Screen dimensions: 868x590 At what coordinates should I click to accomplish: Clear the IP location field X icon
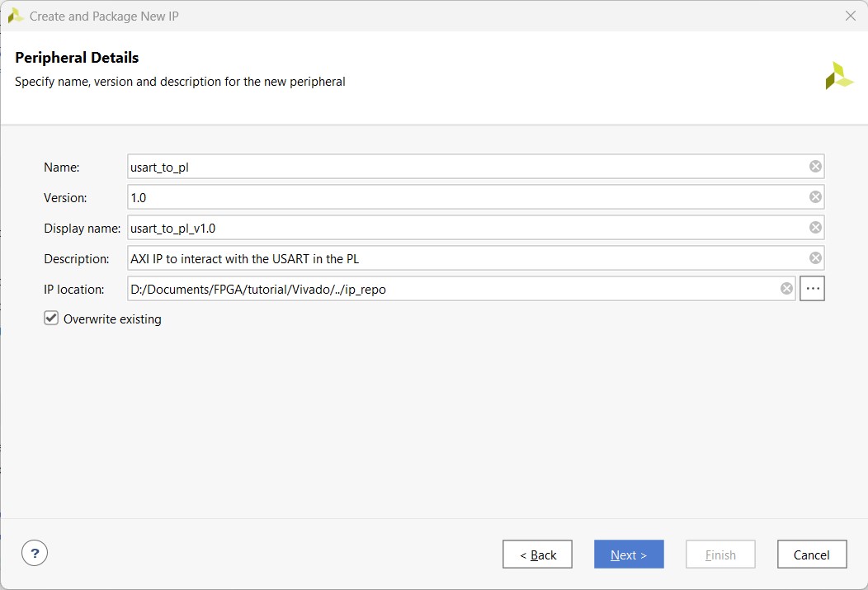click(x=786, y=289)
